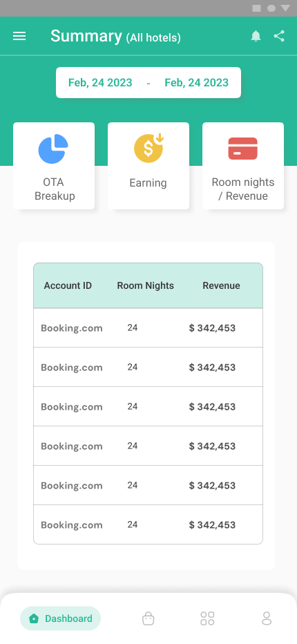The height and width of the screenshot is (644, 297).
Task: Pick the start date Feb, 24 2023
Action: (x=100, y=82)
